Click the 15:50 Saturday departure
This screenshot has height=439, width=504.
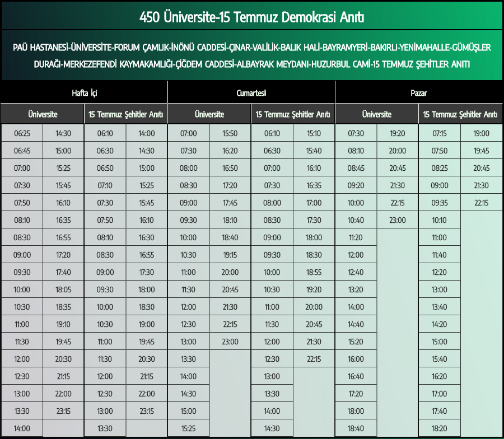click(230, 133)
